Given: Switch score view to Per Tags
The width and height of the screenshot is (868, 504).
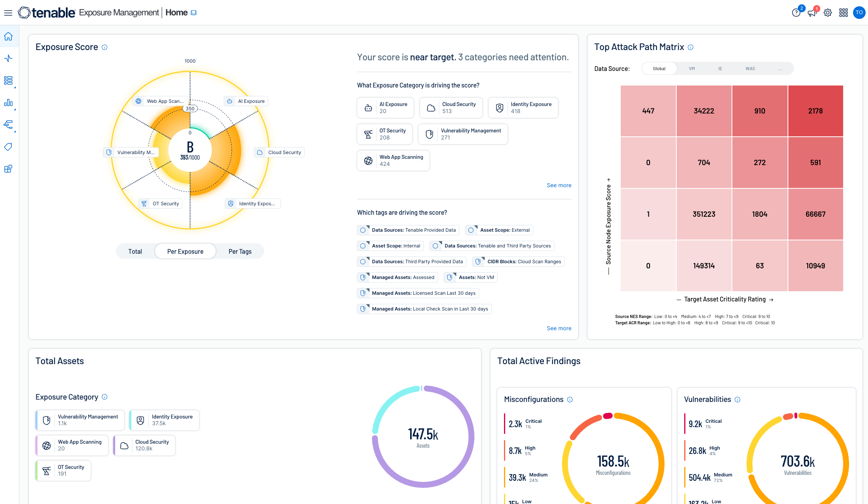Looking at the screenshot, I should 240,251.
